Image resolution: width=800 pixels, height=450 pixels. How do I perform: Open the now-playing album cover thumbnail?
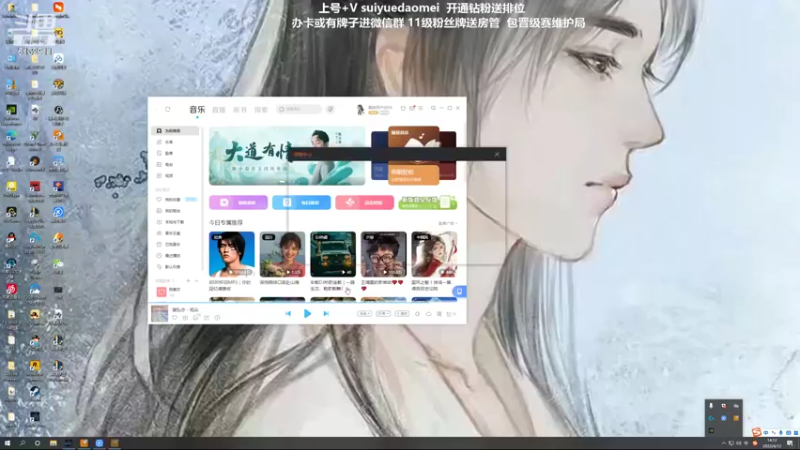pyautogui.click(x=160, y=313)
